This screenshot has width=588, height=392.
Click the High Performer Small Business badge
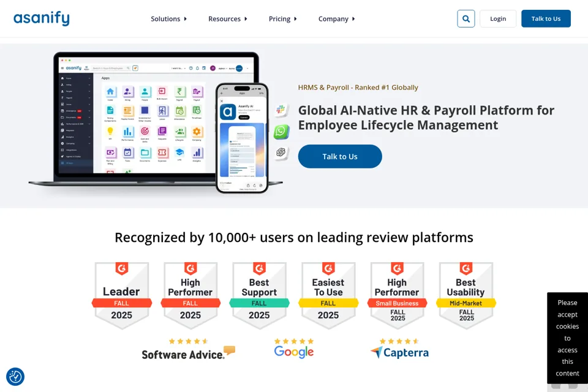point(397,295)
